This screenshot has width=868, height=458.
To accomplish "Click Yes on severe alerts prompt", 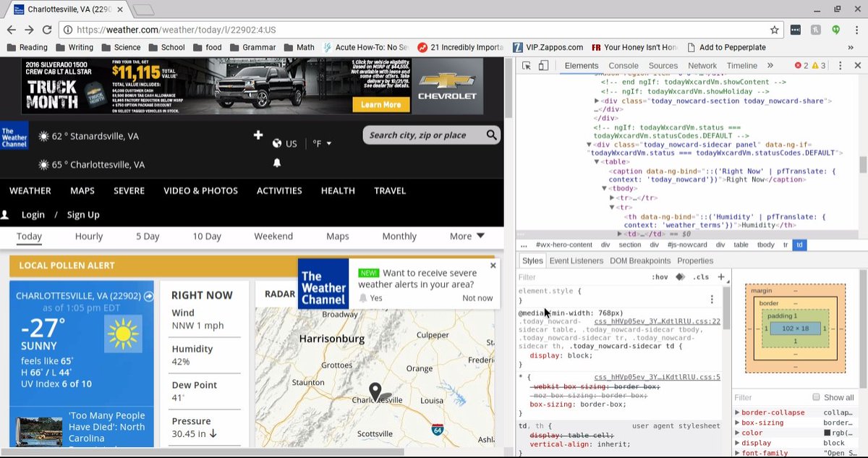I will coord(371,298).
